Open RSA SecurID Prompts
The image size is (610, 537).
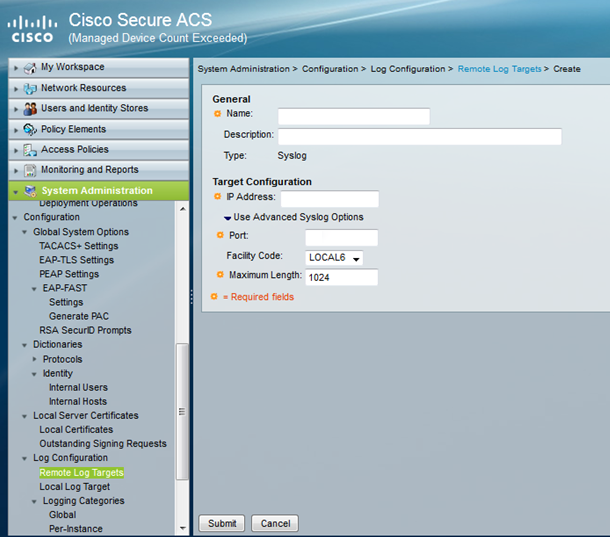pos(85,330)
